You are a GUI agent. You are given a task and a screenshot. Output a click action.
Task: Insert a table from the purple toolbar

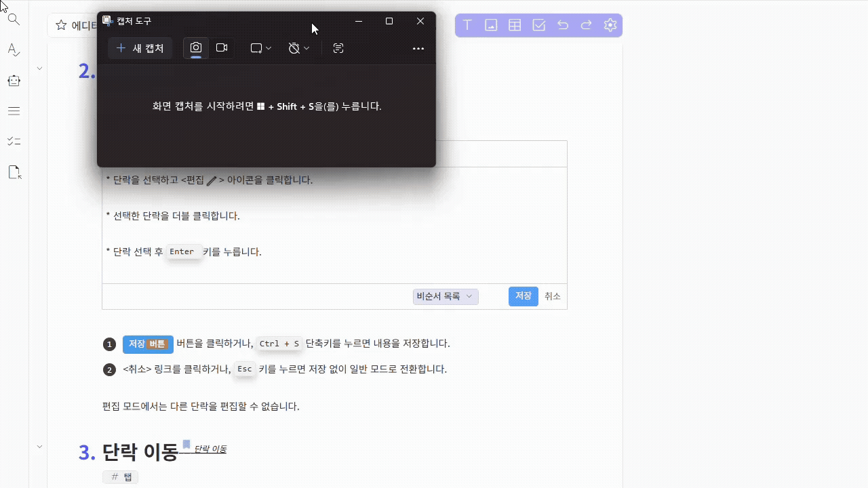click(515, 26)
